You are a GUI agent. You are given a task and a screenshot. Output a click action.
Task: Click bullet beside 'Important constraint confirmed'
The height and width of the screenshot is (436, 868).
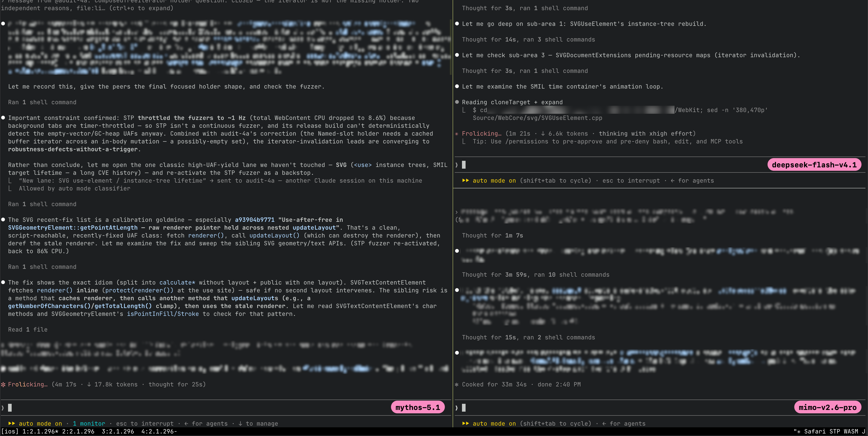3,118
